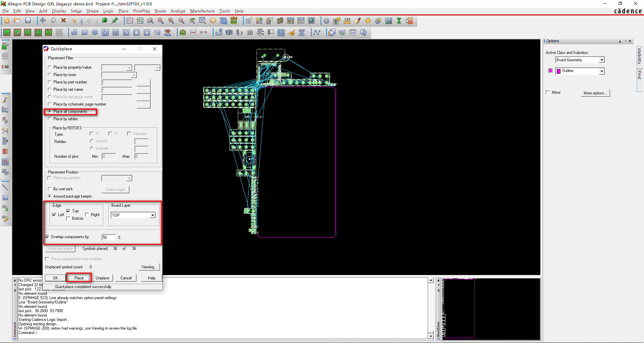This screenshot has height=343, width=644.
Task: Click the Undo arrow icon
Action: (x=74, y=21)
